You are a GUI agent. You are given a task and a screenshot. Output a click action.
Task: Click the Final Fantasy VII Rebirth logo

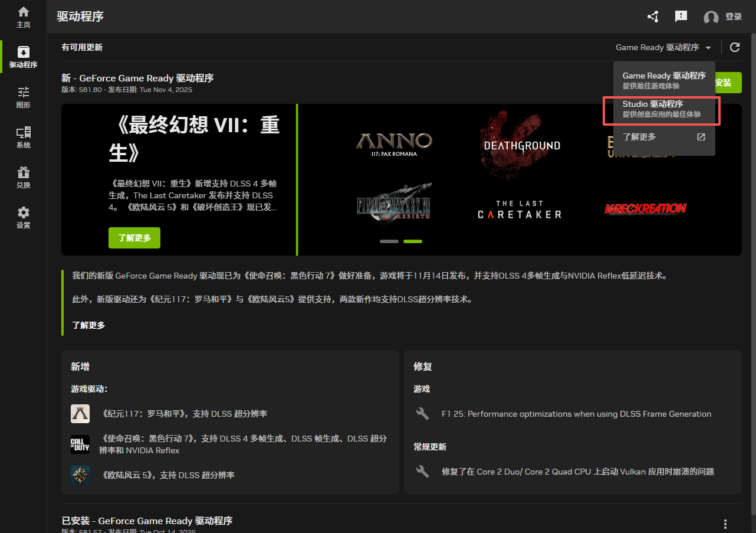pos(394,204)
